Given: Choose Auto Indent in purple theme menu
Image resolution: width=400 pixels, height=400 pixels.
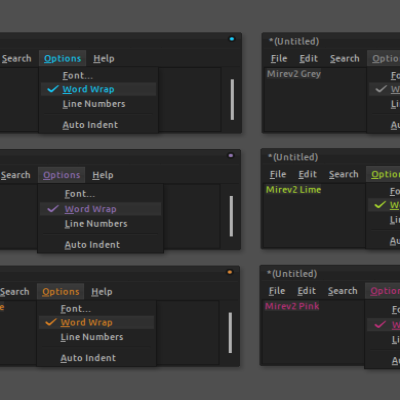Looking at the screenshot, I should tap(92, 244).
